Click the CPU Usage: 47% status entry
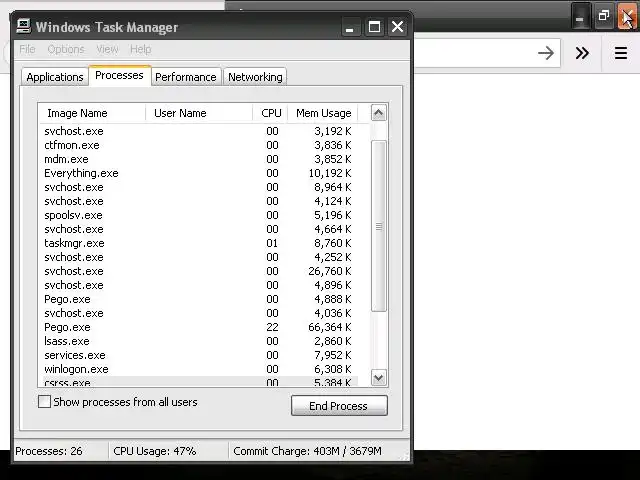Screen dimensions: 640x480 [x=155, y=451]
